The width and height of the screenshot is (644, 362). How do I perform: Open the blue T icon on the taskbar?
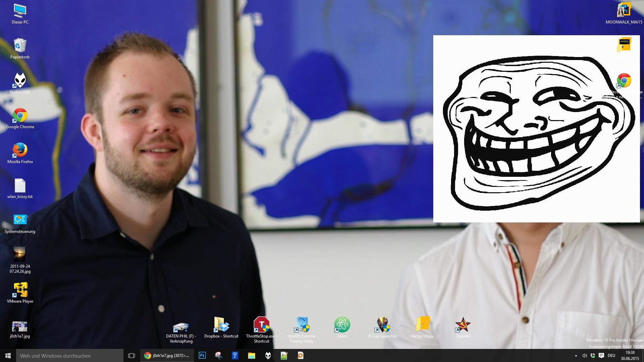[235, 356]
